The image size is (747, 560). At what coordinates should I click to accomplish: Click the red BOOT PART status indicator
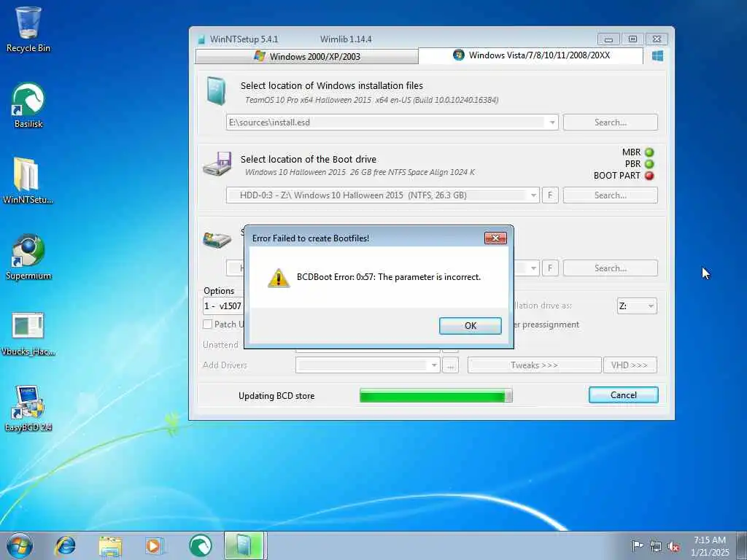point(649,175)
